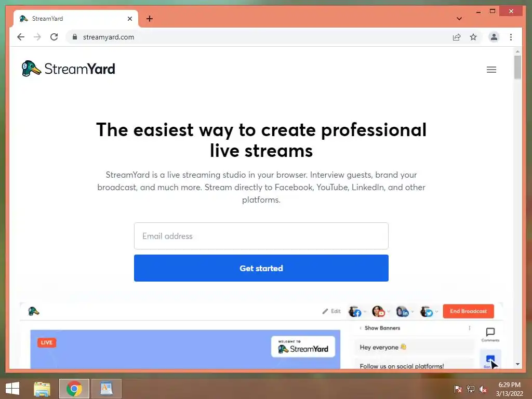Click scrollbar up arrow
Screen dimensions: 532x399
tap(517, 52)
